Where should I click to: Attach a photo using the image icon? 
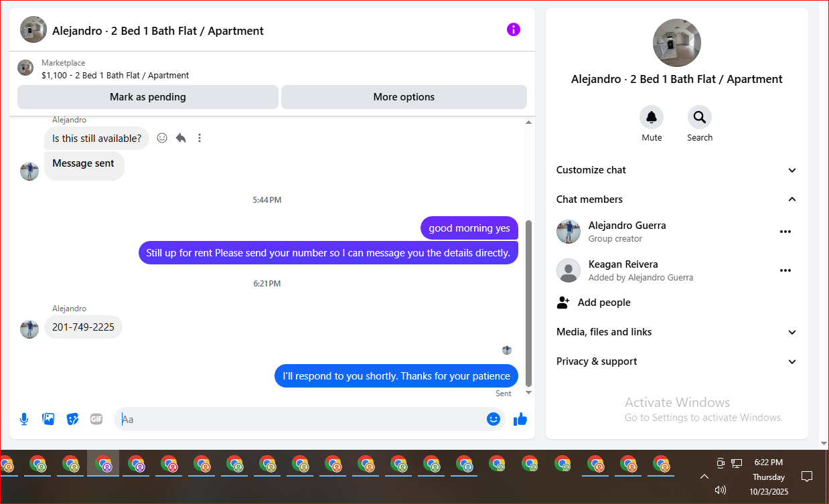48,419
